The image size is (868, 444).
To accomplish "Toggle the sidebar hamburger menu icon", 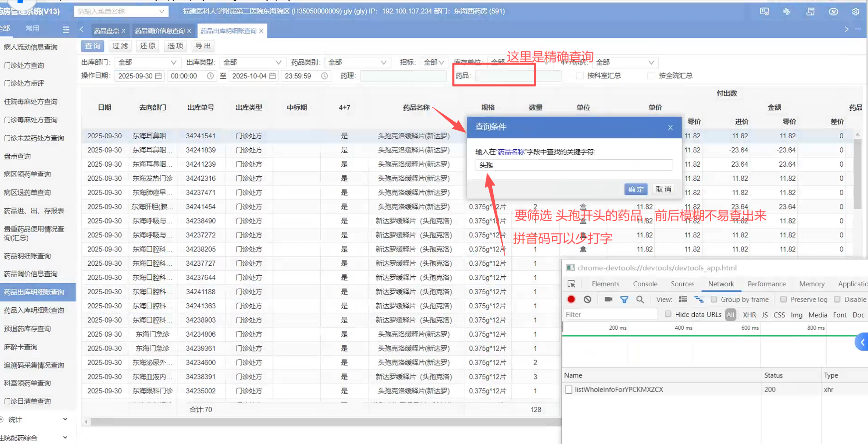I will tap(66, 30).
